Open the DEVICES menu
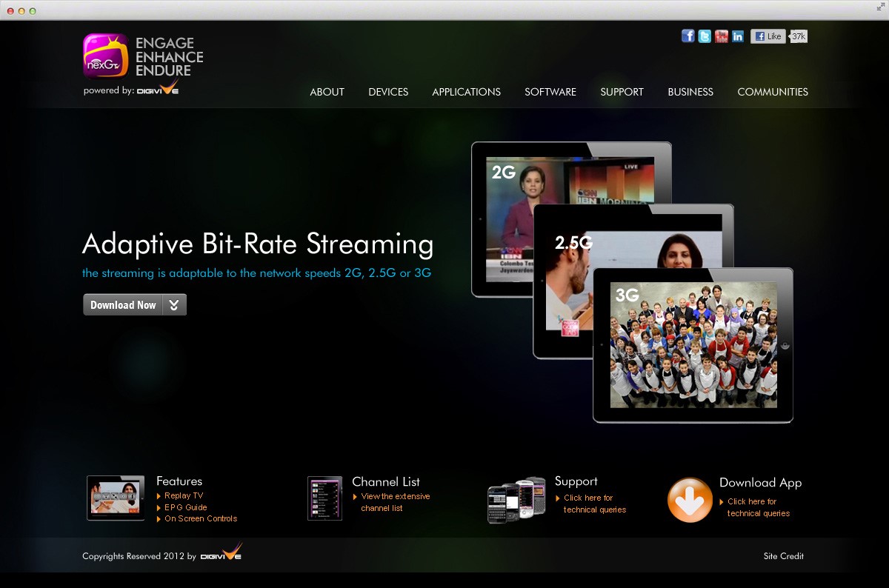Viewport: 889px width, 588px height. point(388,92)
